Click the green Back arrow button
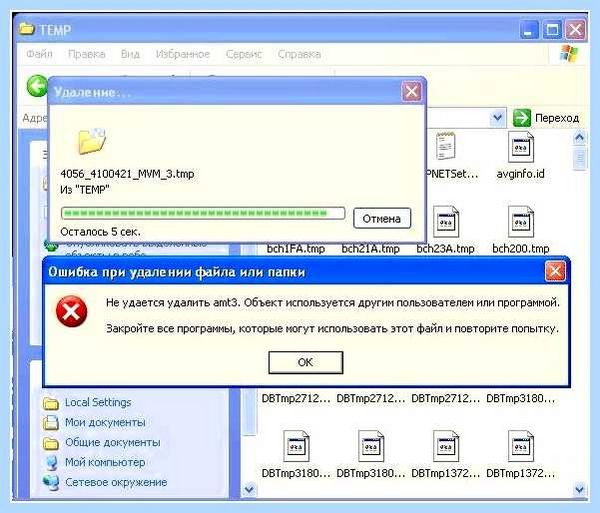600x513 pixels. point(37,85)
